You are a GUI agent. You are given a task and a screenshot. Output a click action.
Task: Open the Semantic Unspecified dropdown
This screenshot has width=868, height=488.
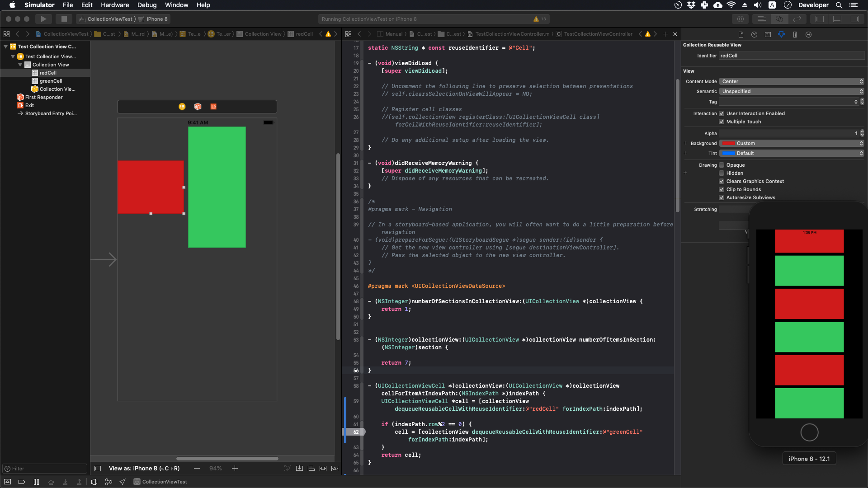click(x=792, y=91)
